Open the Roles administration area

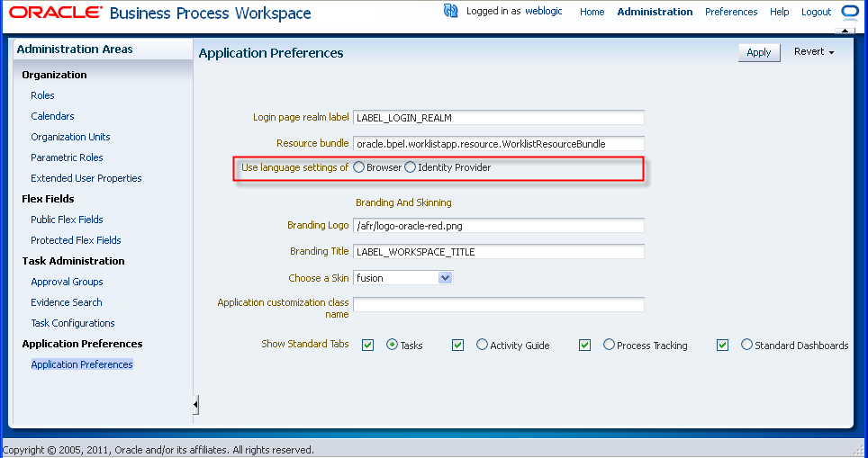point(42,95)
